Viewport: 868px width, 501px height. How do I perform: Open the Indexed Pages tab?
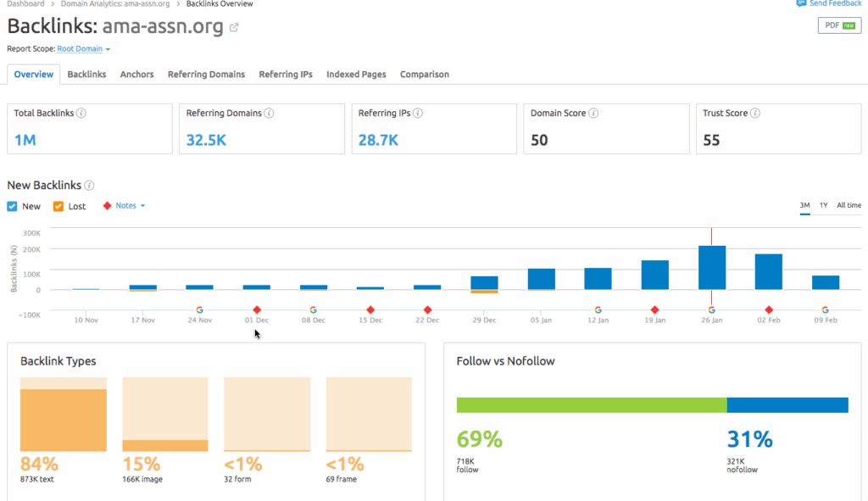point(357,75)
